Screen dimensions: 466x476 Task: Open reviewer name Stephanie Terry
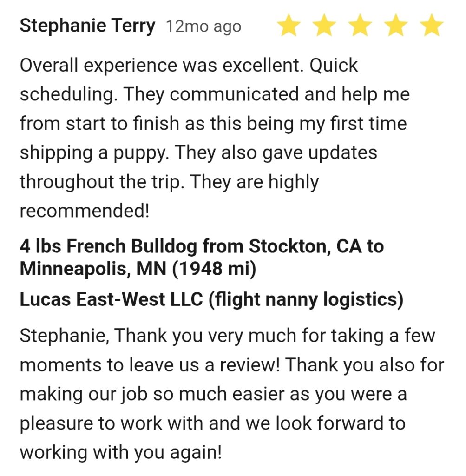pos(87,26)
